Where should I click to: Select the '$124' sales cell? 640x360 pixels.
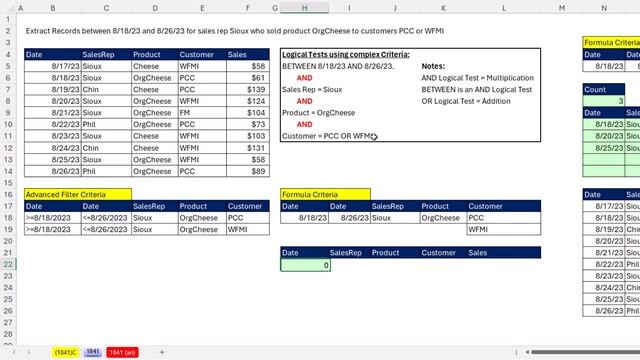coord(248,101)
